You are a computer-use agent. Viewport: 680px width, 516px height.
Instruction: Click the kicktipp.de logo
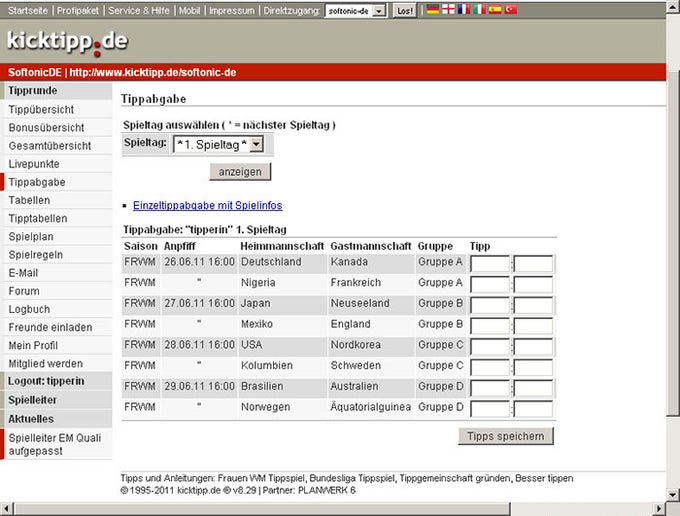point(67,42)
